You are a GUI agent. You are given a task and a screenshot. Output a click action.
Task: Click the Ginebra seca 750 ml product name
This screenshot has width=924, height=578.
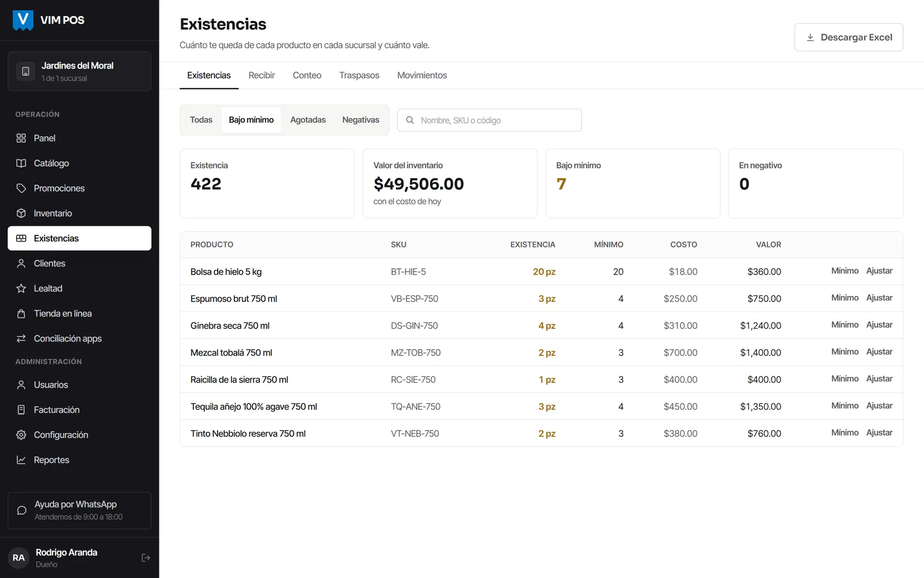[230, 325]
